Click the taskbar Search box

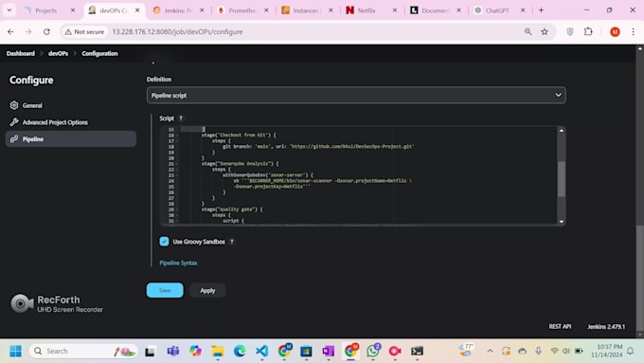[x=83, y=351]
